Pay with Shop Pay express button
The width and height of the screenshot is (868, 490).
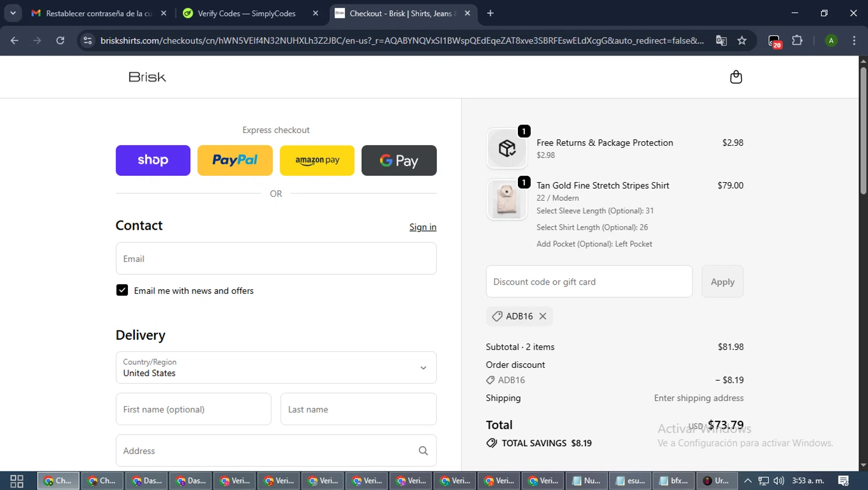point(153,160)
